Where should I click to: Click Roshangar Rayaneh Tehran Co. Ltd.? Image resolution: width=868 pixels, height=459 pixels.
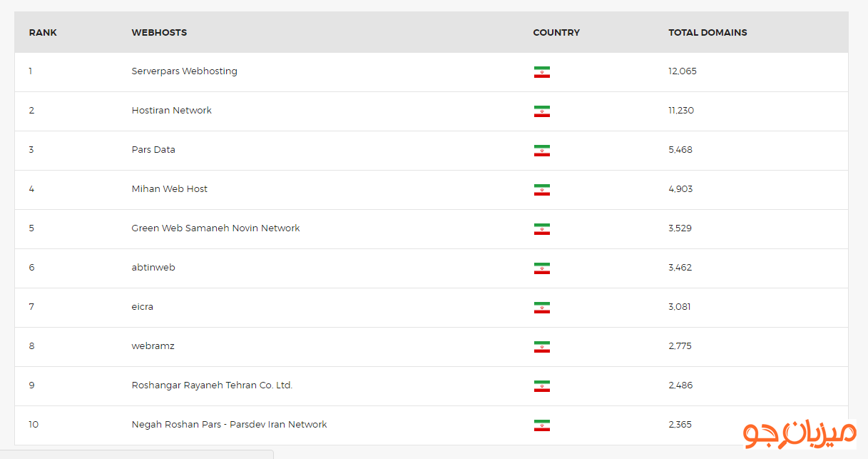coord(212,385)
